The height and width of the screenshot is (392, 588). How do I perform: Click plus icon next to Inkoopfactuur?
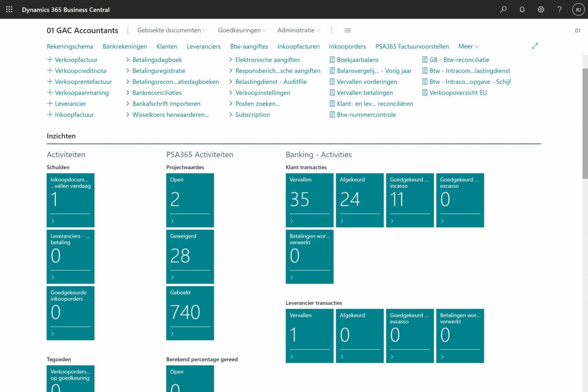[50, 114]
